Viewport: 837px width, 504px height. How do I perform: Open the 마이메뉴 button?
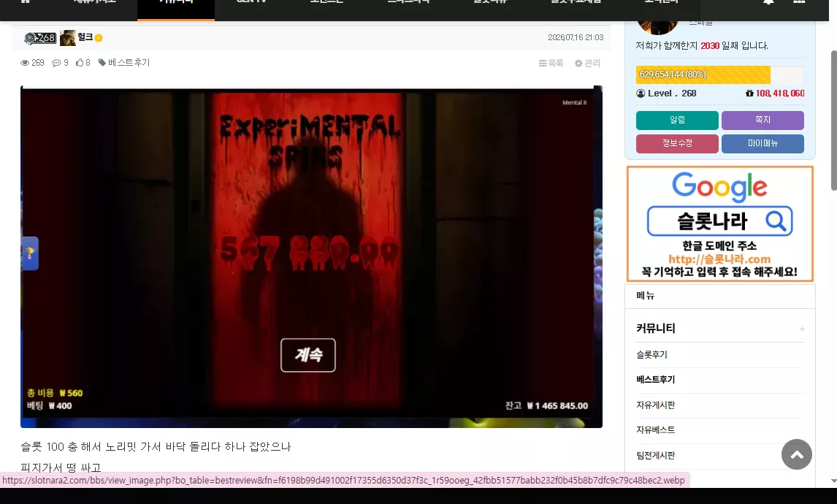click(763, 144)
